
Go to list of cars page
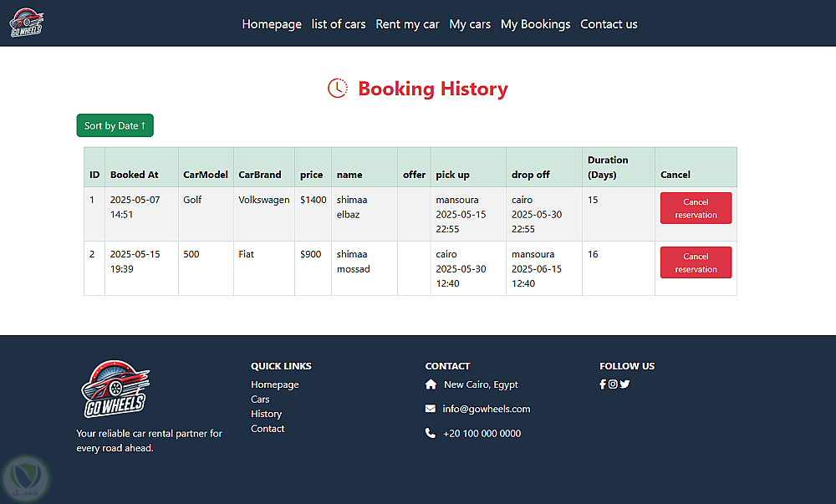(339, 24)
